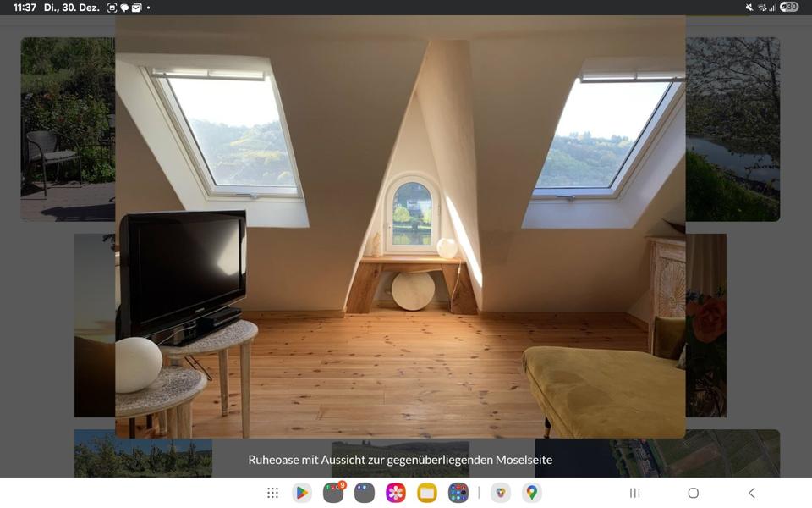Launch Google Maps from the taskbar
This screenshot has width=812, height=508.
[532, 493]
